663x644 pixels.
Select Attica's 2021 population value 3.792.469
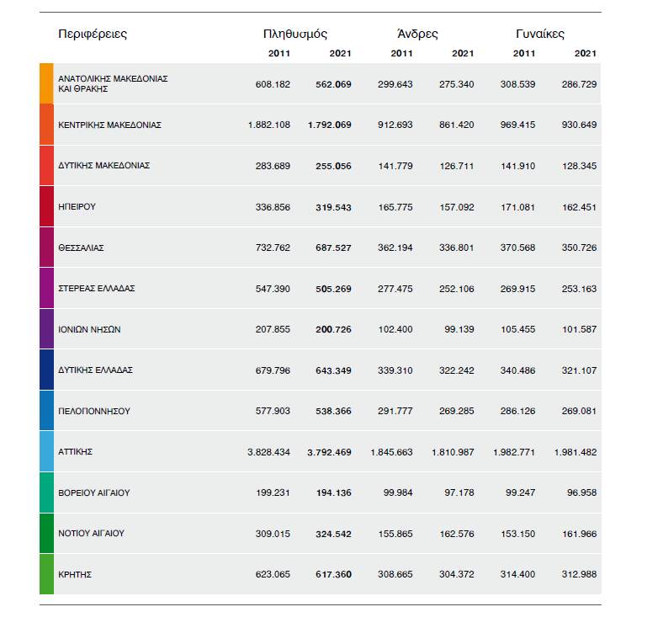click(329, 452)
